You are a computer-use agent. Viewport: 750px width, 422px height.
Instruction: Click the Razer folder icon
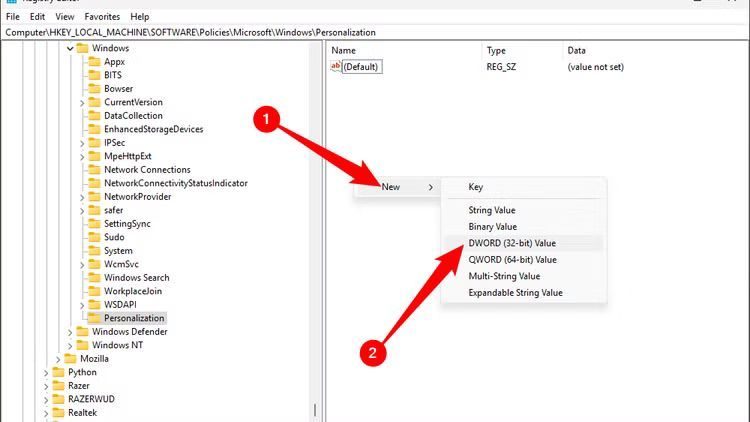[58, 385]
